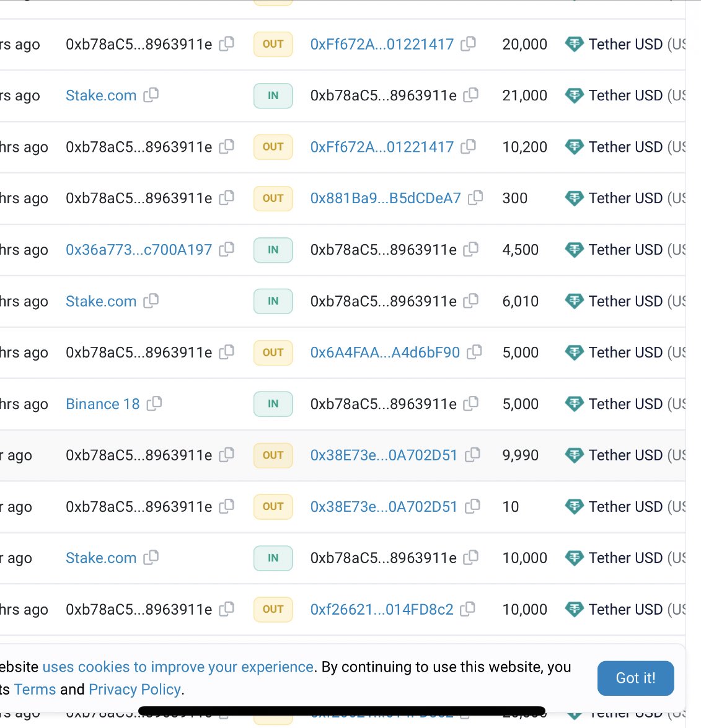Viewport: 701px width, 728px height.
Task: Copy recipient address in the Binance 18 row
Action: pyautogui.click(x=470, y=403)
